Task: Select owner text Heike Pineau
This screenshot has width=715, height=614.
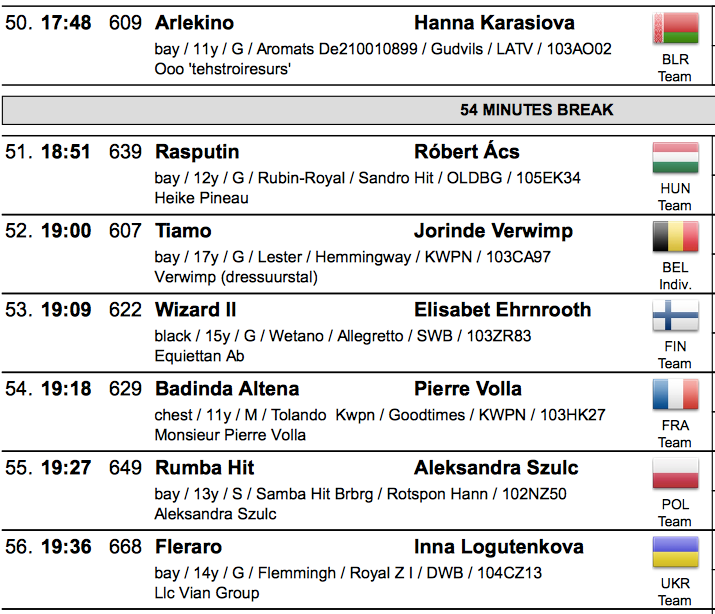Action: click(x=202, y=198)
